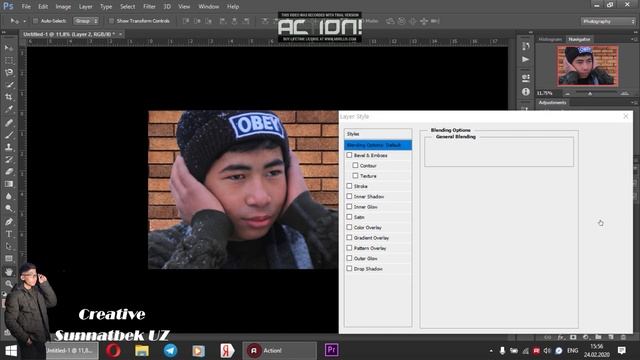Open the Navigator panel flyout menu
The width and height of the screenshot is (640, 360).
click(x=633, y=39)
